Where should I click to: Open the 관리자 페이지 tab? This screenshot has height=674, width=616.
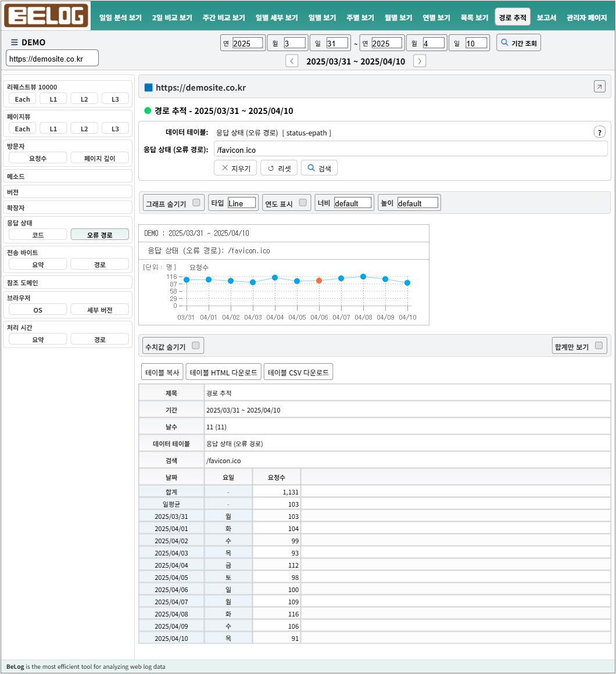[x=587, y=17]
